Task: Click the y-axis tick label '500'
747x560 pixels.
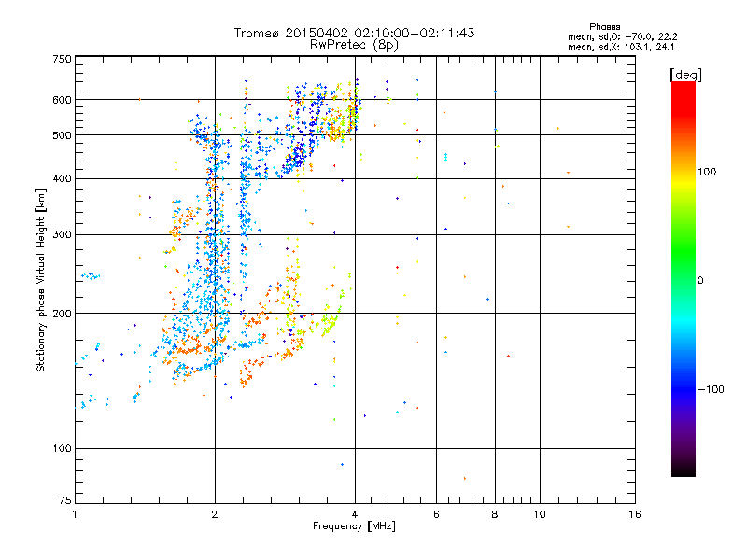Action: (x=62, y=135)
